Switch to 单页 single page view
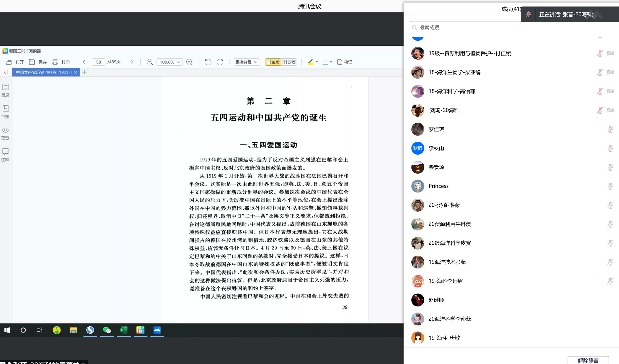 (x=273, y=62)
